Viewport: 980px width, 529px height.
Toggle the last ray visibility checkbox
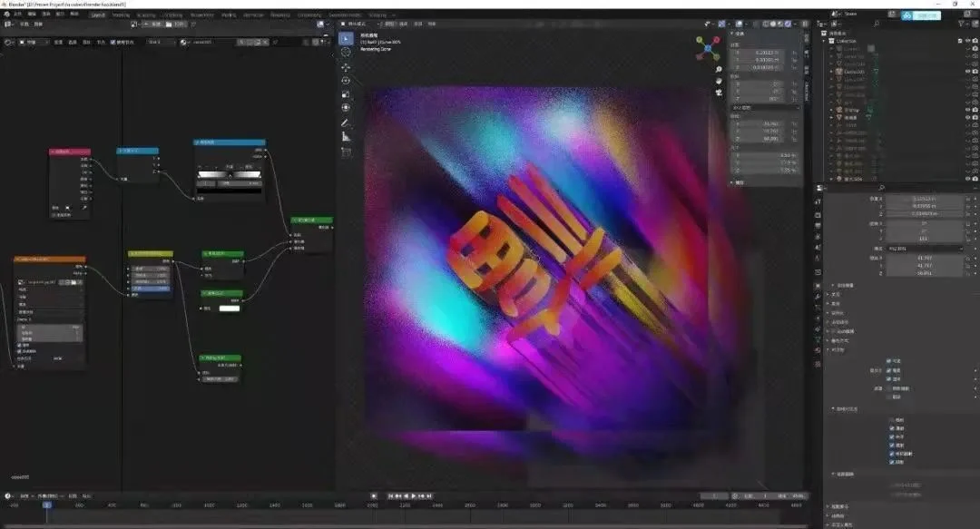pos(892,462)
